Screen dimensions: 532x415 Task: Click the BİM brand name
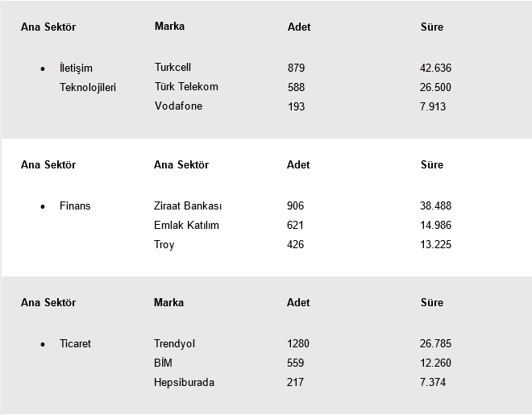(163, 363)
